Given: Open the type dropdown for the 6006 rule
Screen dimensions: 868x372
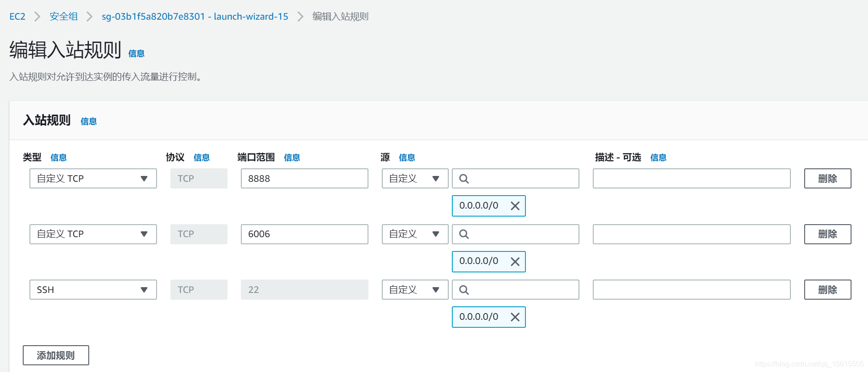Looking at the screenshot, I should pyautogui.click(x=93, y=234).
